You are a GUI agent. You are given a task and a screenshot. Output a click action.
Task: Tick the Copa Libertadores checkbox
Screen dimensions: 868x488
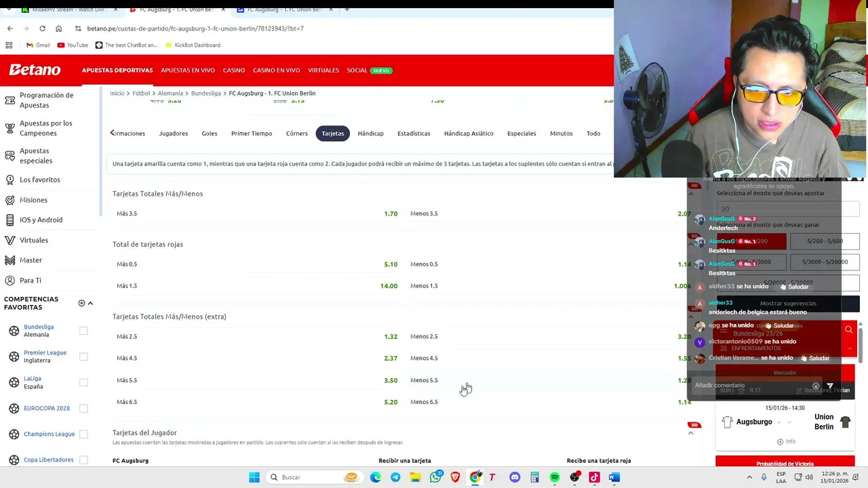[x=83, y=460]
